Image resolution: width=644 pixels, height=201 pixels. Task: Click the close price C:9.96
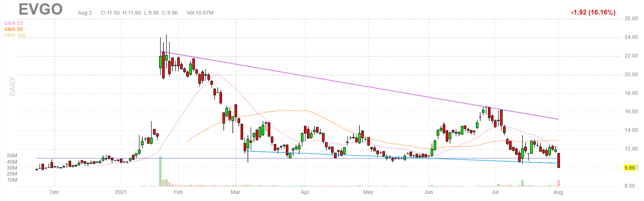(170, 13)
